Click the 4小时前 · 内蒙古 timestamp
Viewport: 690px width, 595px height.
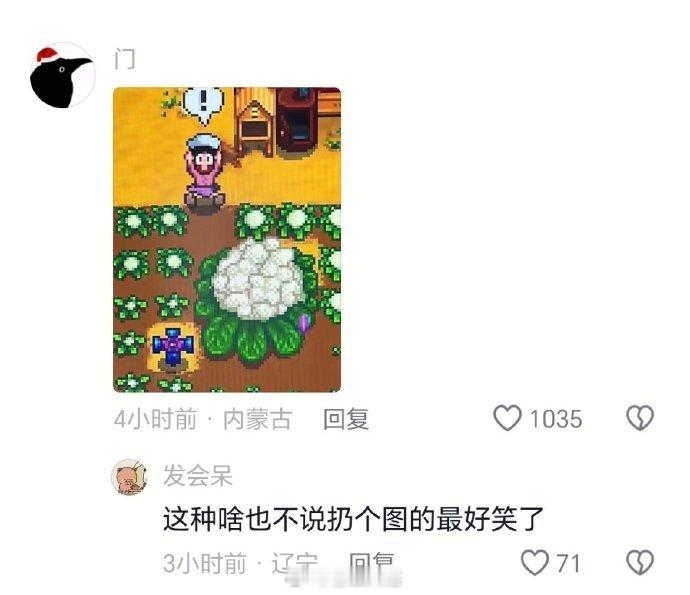[203, 419]
